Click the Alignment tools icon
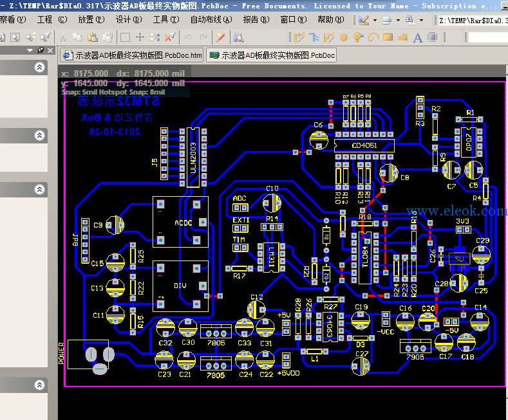 (387, 21)
